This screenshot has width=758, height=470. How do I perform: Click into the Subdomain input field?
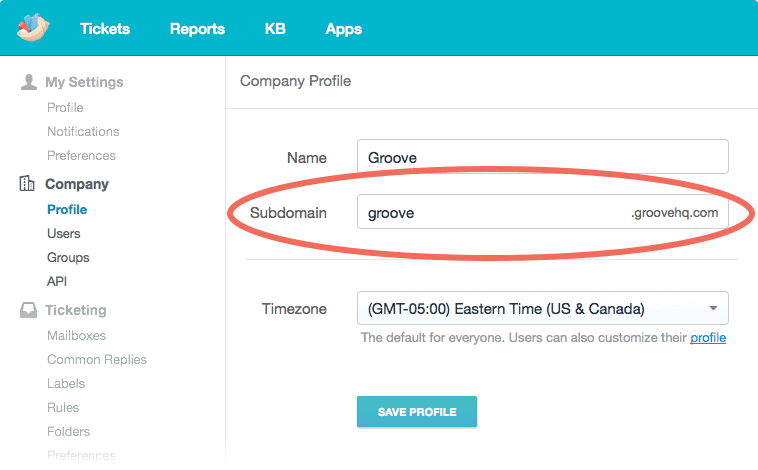tap(490, 213)
